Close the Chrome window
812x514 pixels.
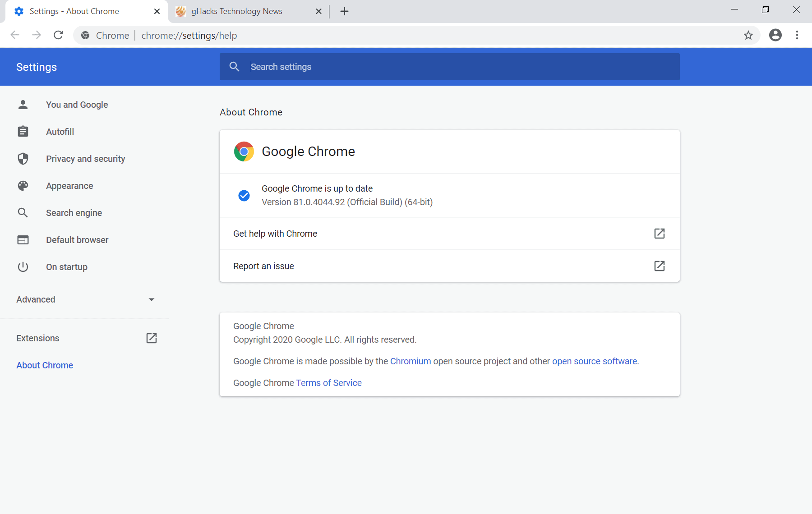pos(796,10)
